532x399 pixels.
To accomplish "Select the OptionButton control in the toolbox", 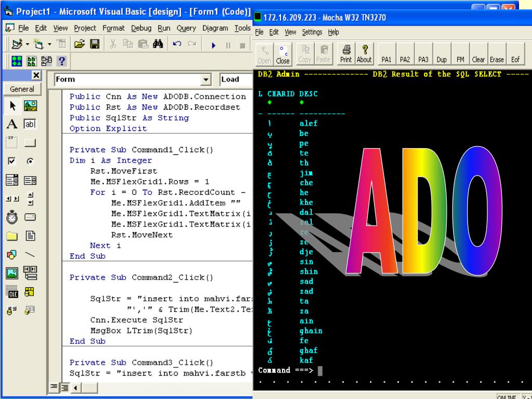I will (x=30, y=161).
